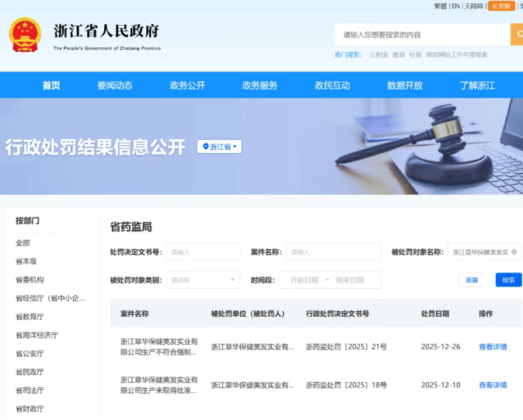Screen dimensions: 523x420
Task: Click the 省药监局 section heading
Action: (131, 227)
